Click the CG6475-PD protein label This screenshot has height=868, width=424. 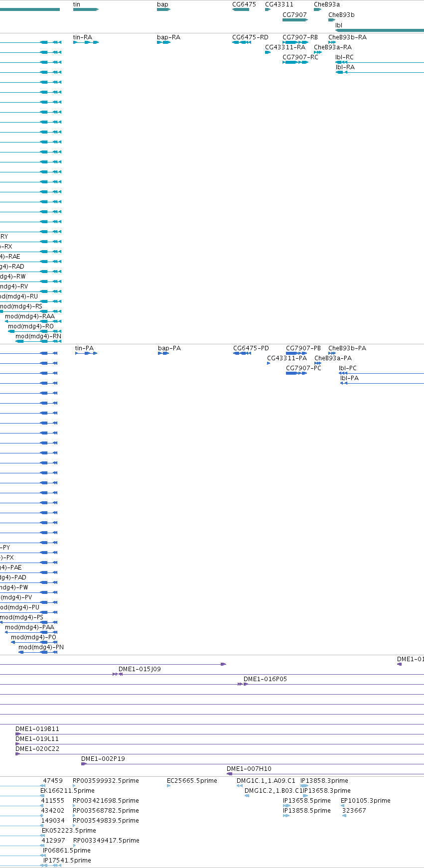(x=251, y=348)
